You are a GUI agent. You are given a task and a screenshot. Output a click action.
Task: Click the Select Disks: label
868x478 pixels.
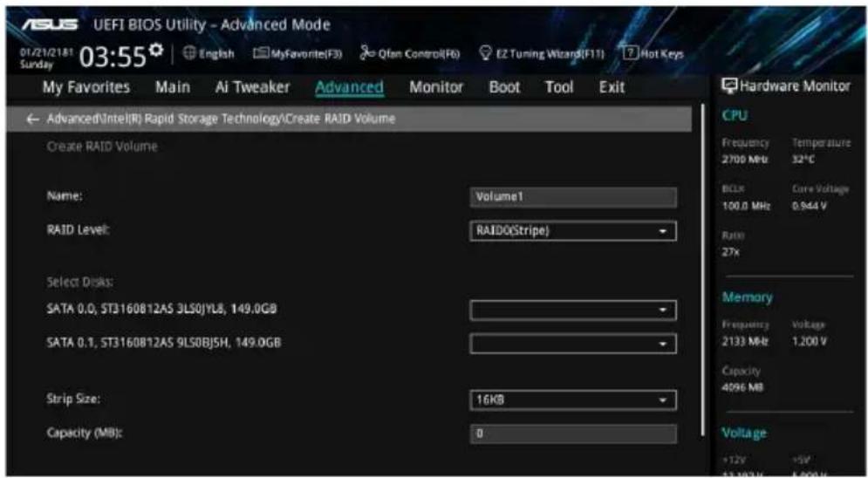(x=79, y=281)
